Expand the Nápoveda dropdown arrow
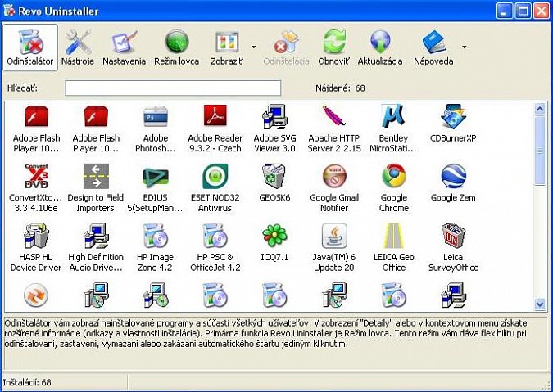The height and width of the screenshot is (392, 553). coord(465,47)
